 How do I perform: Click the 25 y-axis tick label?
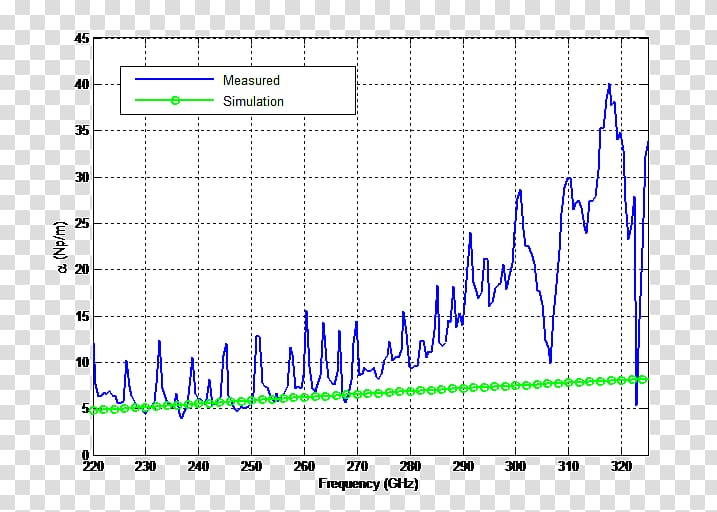pyautogui.click(x=81, y=224)
